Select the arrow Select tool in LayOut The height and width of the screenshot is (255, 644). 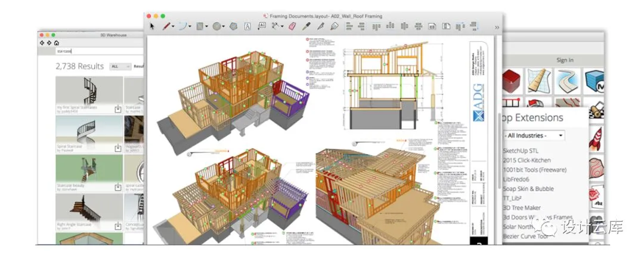153,26
